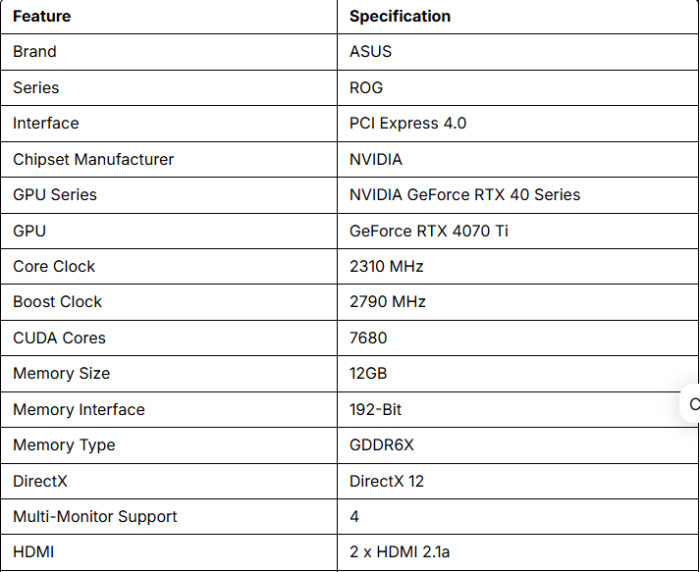Image resolution: width=700 pixels, height=572 pixels.
Task: Click the 2310 MHz core clock value
Action: (x=387, y=267)
